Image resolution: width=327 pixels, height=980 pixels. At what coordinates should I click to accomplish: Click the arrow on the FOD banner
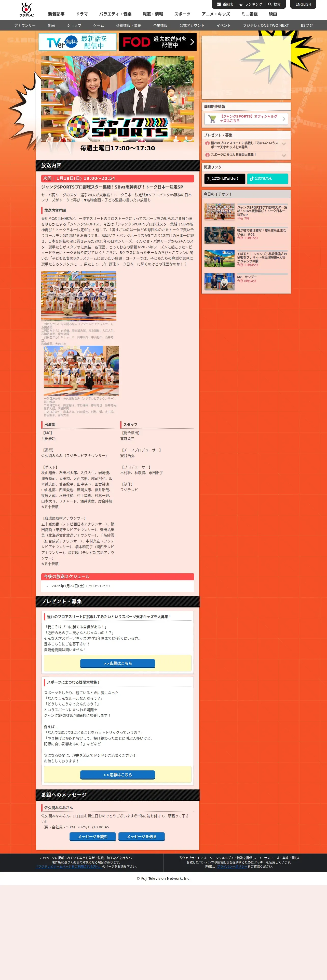(x=192, y=42)
